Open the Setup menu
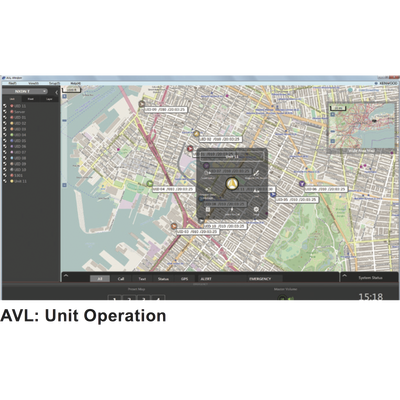 pos(54,83)
